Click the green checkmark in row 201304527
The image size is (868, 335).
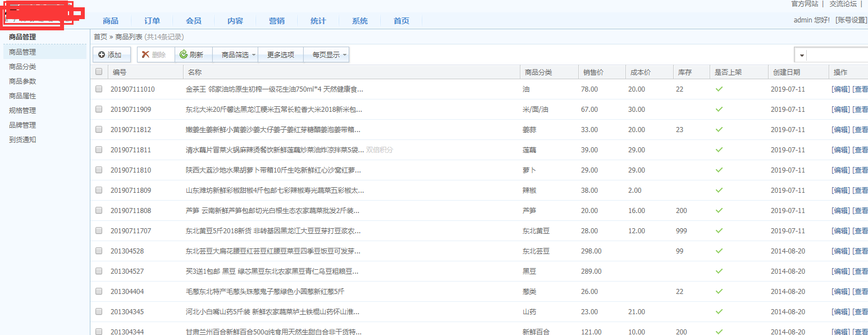[x=719, y=271]
